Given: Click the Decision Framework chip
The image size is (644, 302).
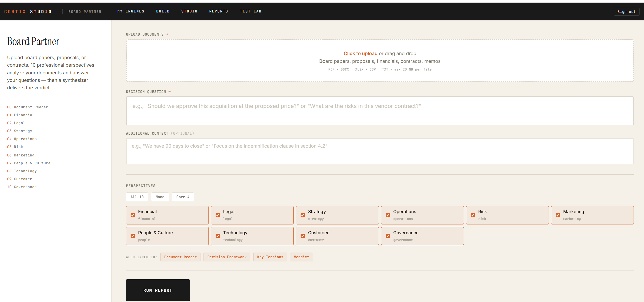Looking at the screenshot, I should (227, 257).
